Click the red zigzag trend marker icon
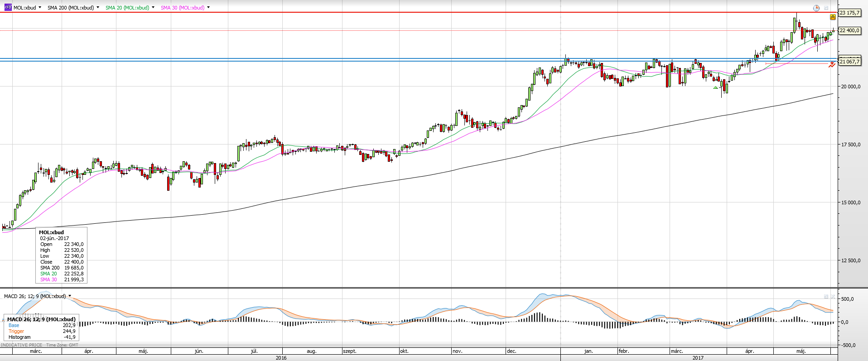Screen dimensions: 868x361 point(832,65)
